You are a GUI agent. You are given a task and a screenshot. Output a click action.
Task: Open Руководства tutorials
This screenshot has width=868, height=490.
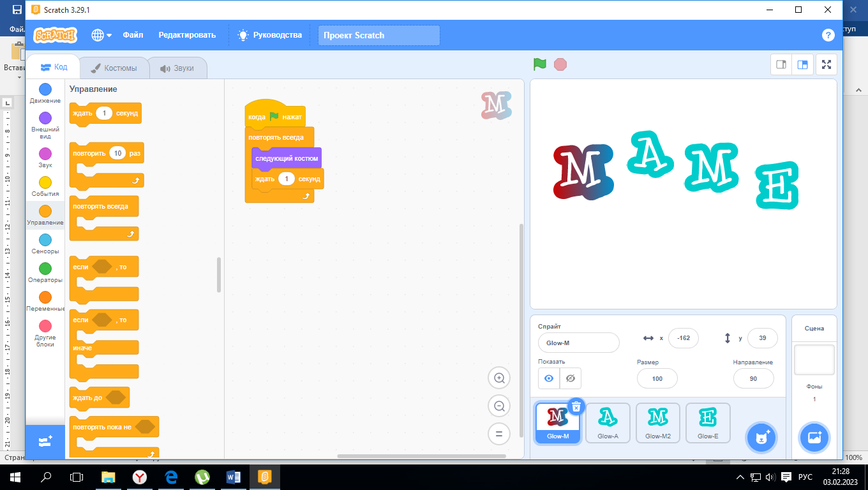point(270,35)
